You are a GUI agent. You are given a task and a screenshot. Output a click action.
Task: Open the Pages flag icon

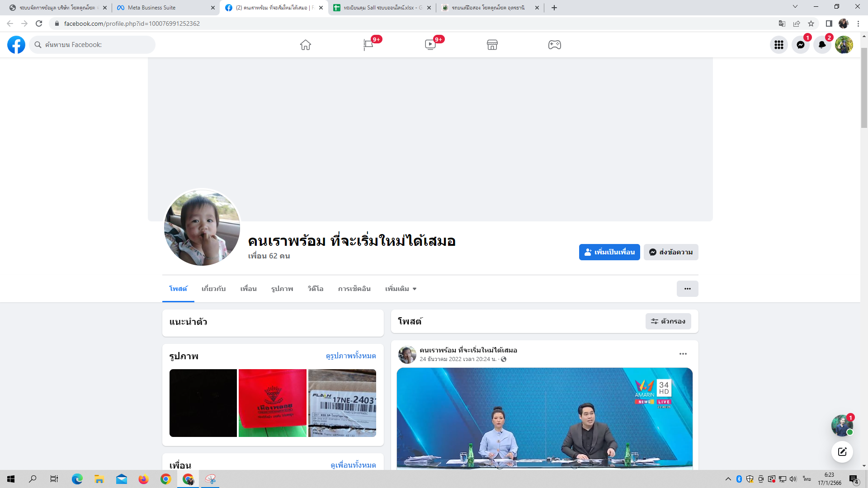[x=368, y=45]
